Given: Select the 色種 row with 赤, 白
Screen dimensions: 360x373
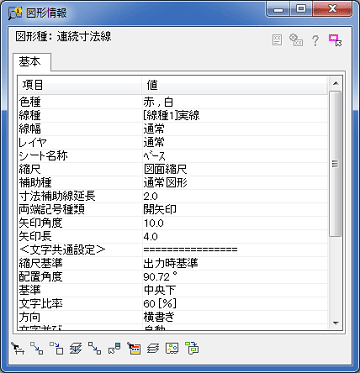Looking at the screenshot, I should pyautogui.click(x=173, y=102).
